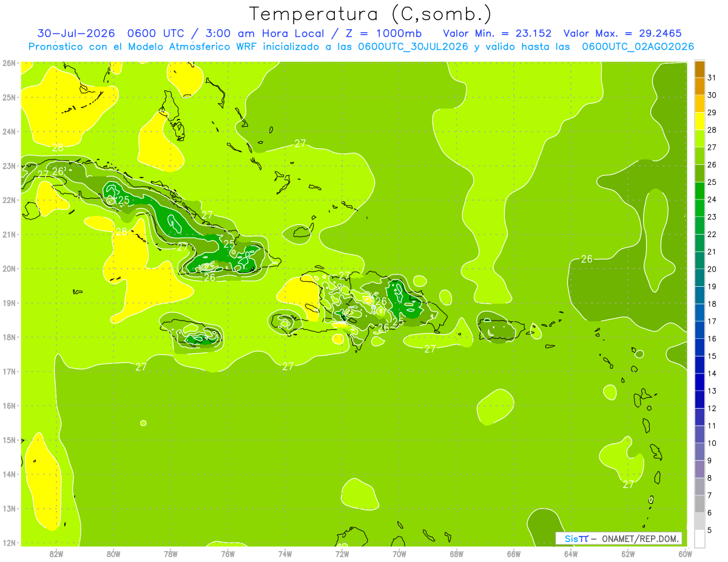Click the purple 9–10 legend color swatch

[699, 452]
